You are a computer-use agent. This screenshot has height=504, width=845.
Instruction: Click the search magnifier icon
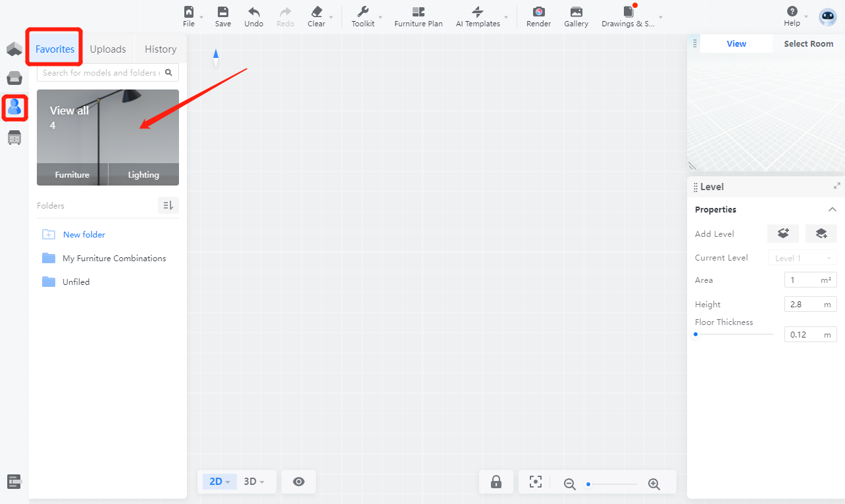click(168, 72)
